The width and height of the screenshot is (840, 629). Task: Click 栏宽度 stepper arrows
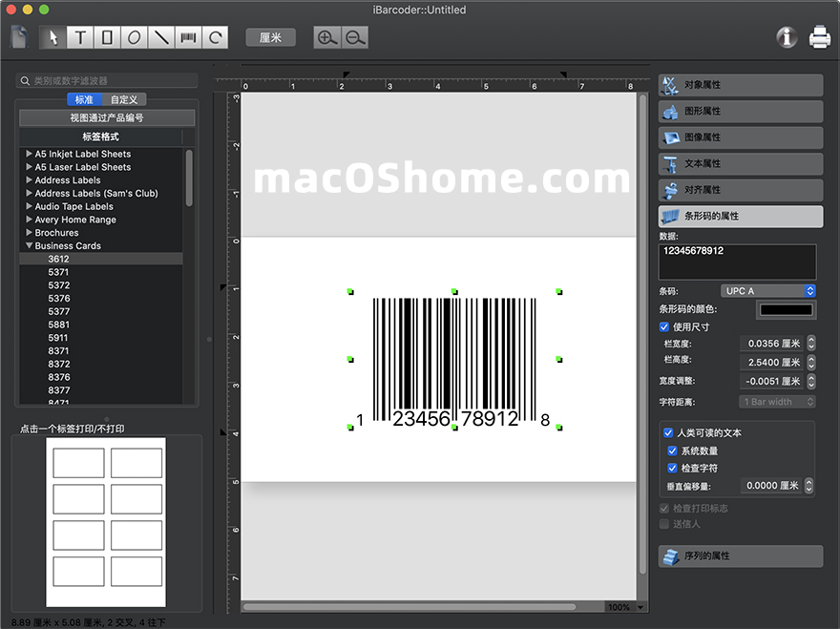[811, 344]
